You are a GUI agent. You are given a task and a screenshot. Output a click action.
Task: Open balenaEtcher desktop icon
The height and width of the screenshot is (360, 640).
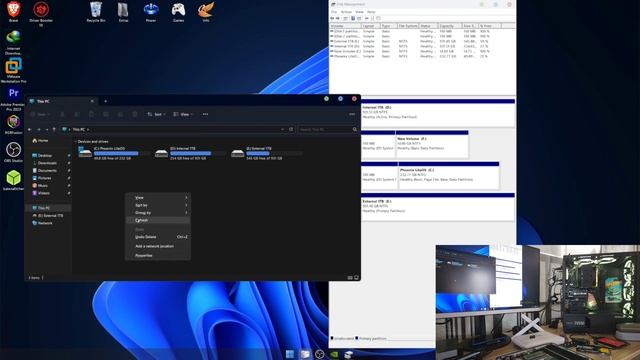pyautogui.click(x=13, y=180)
